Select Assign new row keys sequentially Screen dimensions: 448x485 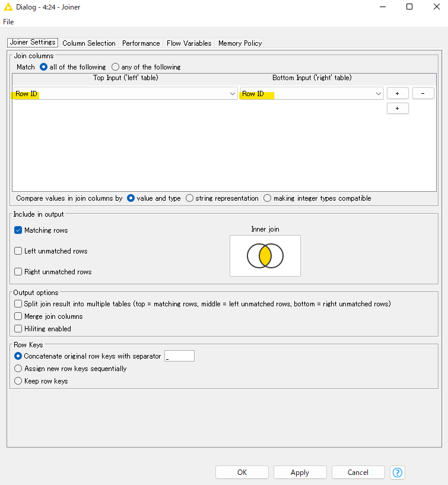18,369
